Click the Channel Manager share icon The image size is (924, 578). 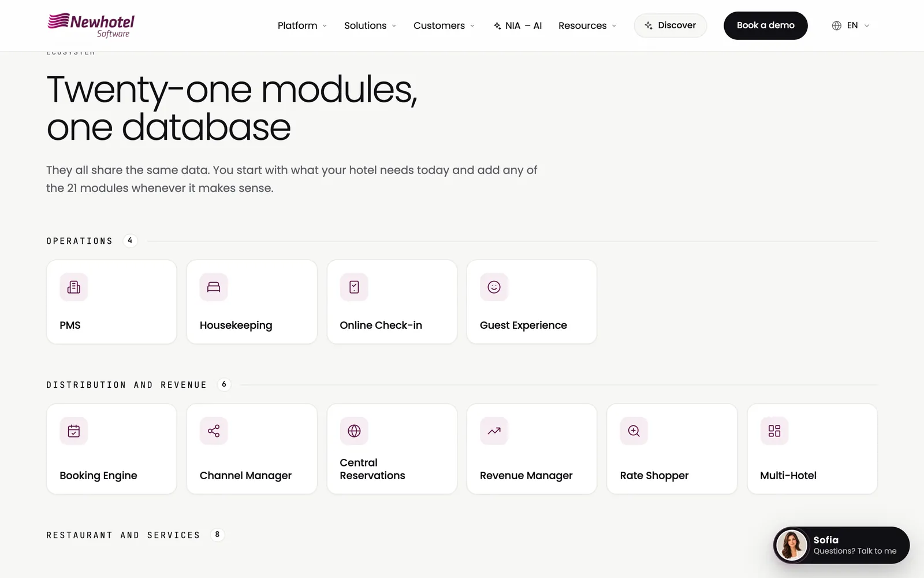pyautogui.click(x=214, y=431)
